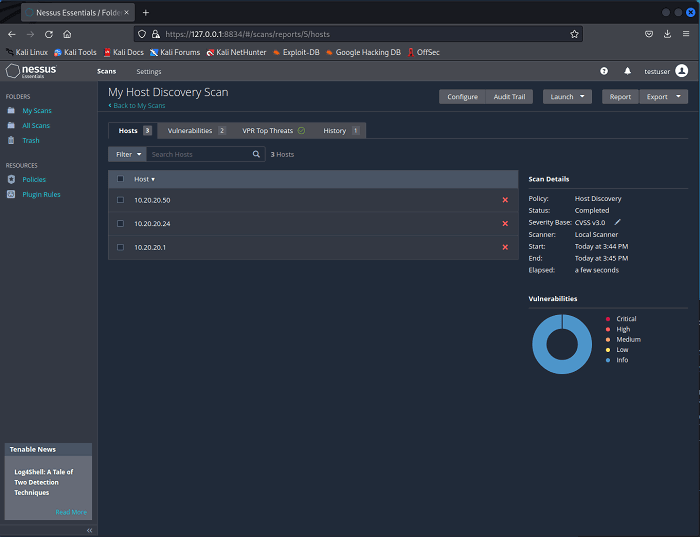The height and width of the screenshot is (537, 700).
Task: Select the checkbox for host 10.20.20.24
Action: tap(121, 223)
